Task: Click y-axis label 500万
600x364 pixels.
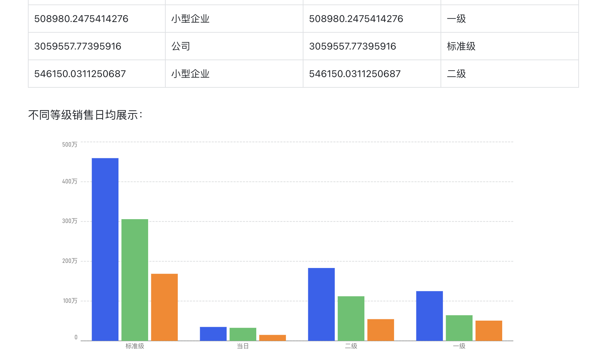Action: pos(70,144)
